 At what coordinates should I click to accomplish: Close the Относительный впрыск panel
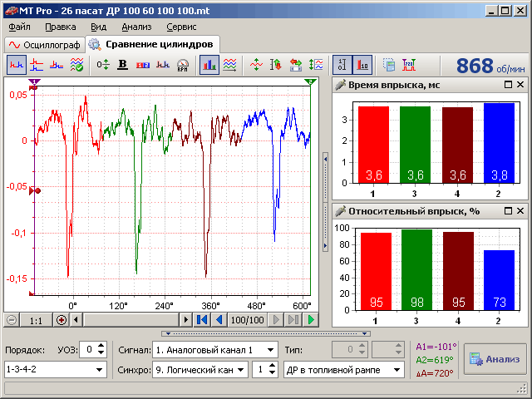coord(520,211)
